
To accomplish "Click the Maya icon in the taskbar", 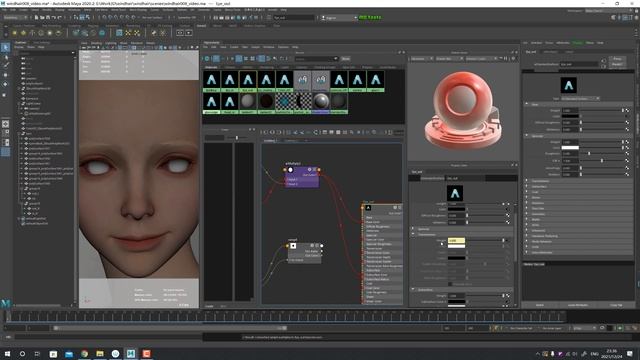I will [x=131, y=353].
